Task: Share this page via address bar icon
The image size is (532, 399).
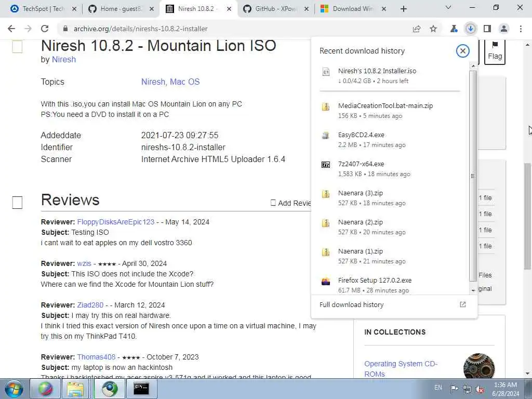Action: (x=417, y=29)
